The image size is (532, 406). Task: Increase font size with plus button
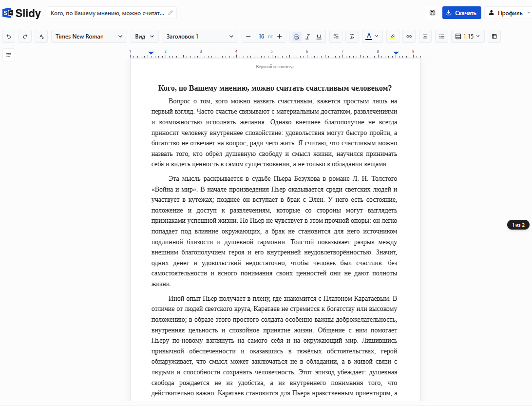click(x=280, y=37)
